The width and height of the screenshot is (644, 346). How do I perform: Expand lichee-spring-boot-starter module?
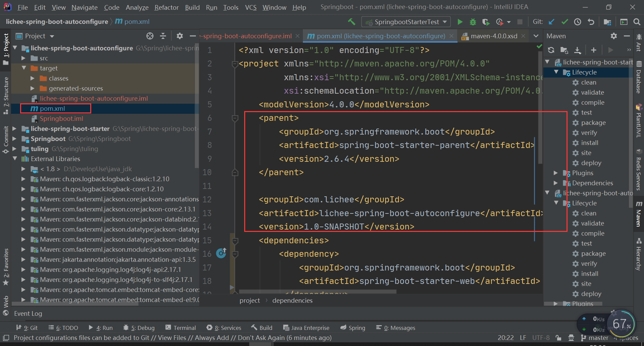tap(14, 129)
